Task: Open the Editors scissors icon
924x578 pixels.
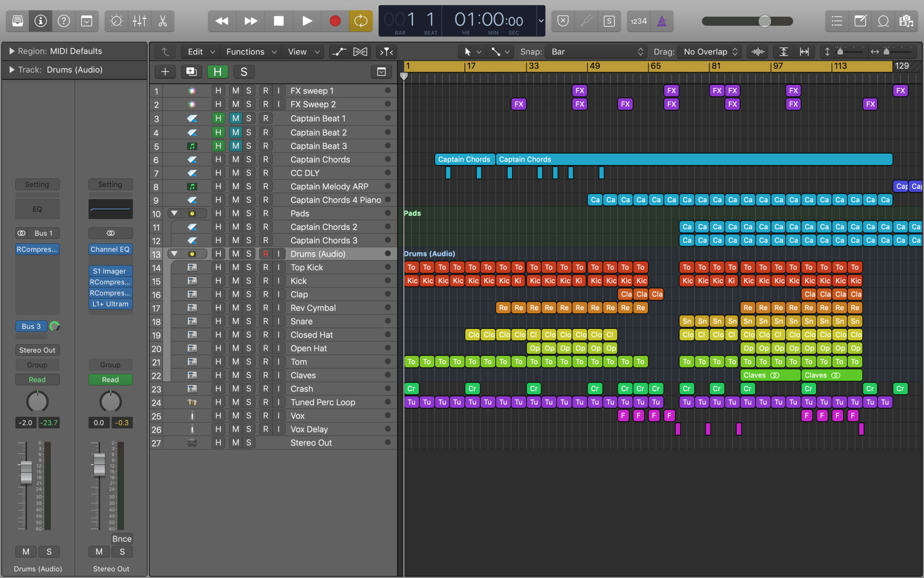Action: (162, 21)
